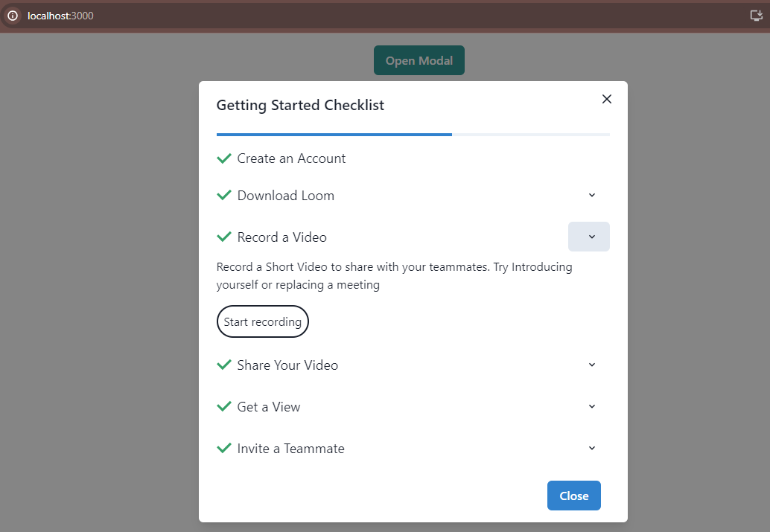770x532 pixels.
Task: Click the green check beside Record a Video
Action: coord(224,237)
